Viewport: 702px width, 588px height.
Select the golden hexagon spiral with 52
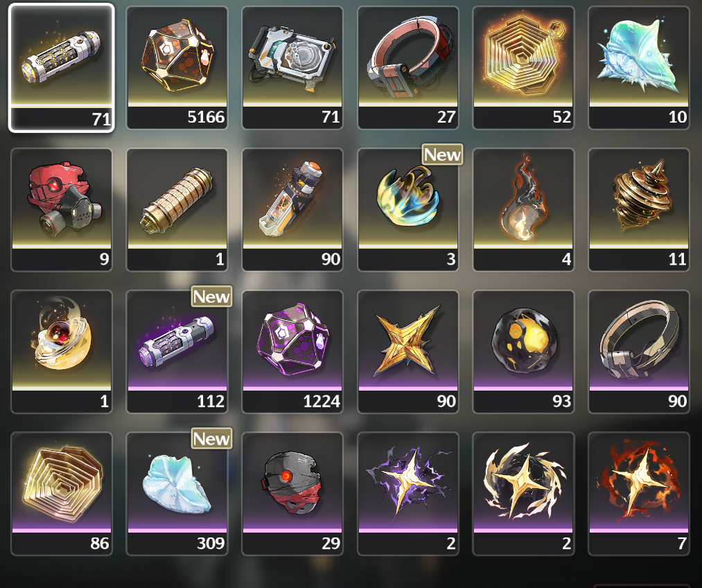(523, 68)
